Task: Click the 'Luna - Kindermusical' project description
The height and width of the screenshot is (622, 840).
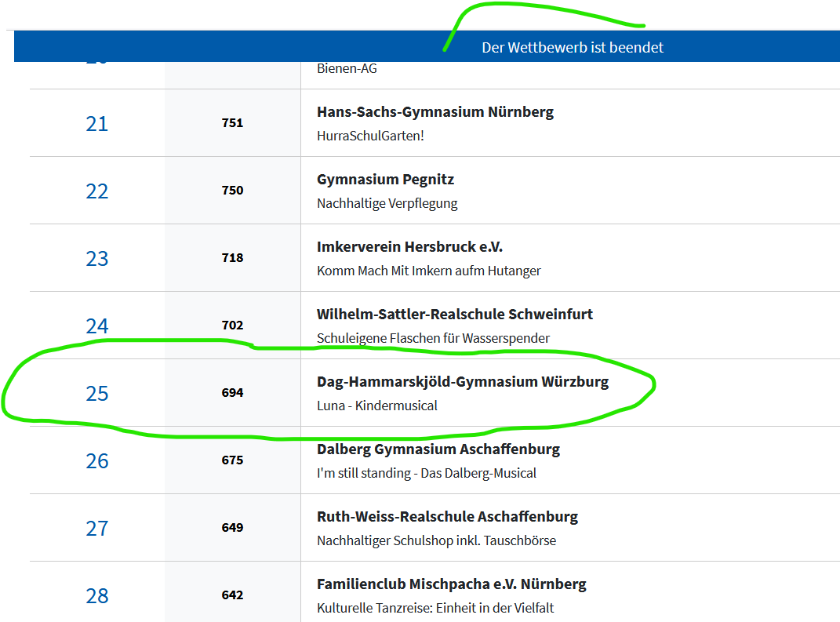Action: pos(376,406)
